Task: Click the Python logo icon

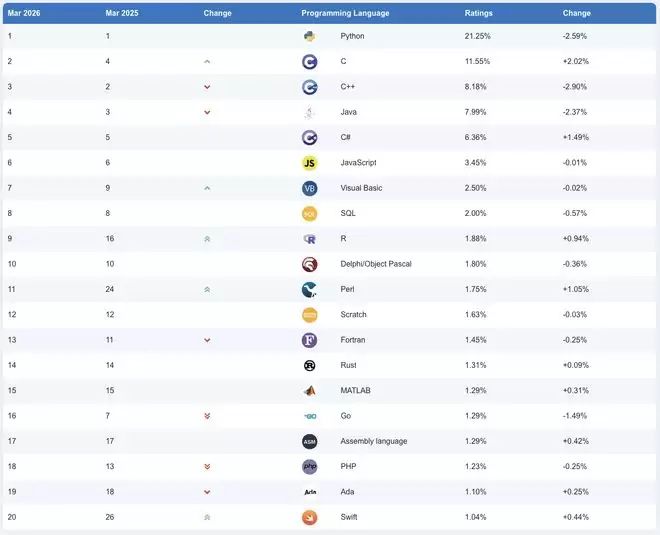Action: coord(310,36)
